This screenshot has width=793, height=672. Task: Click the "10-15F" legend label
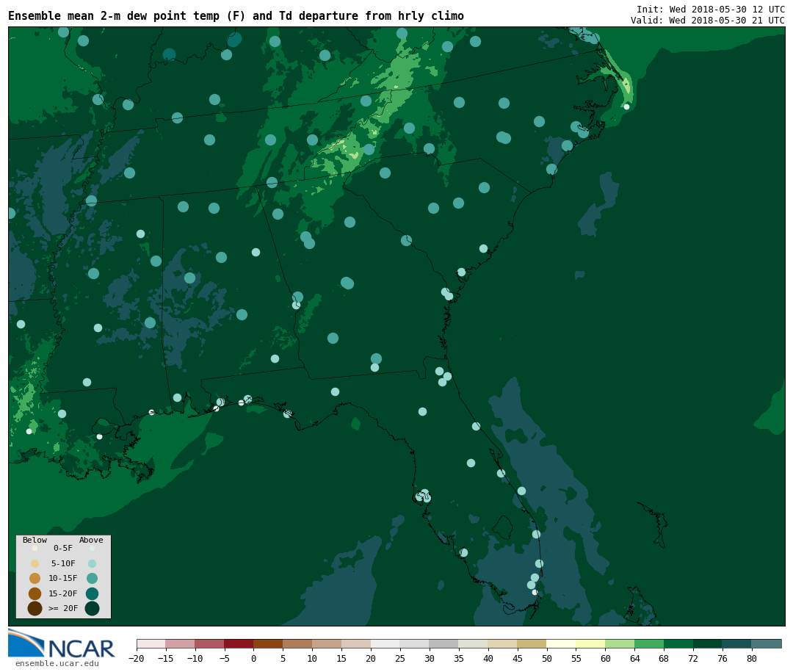63,578
